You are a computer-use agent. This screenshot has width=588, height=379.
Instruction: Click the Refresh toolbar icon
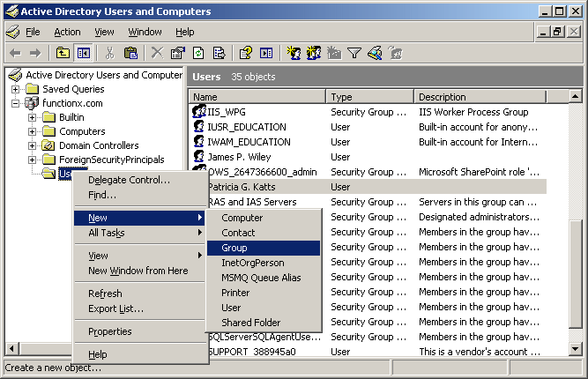coord(198,53)
